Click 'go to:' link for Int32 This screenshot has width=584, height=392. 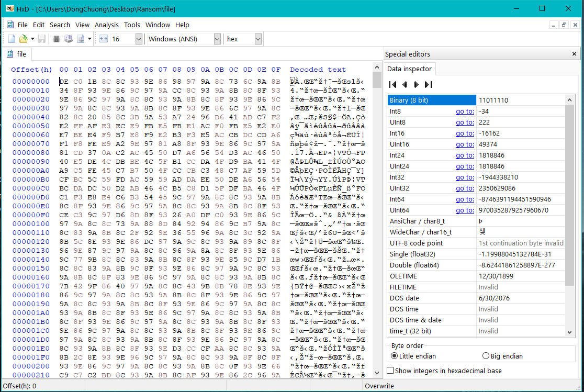[465, 177]
